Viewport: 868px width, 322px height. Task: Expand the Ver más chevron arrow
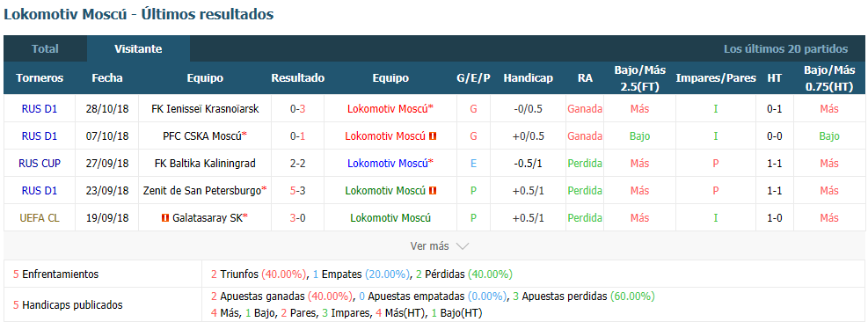click(463, 246)
